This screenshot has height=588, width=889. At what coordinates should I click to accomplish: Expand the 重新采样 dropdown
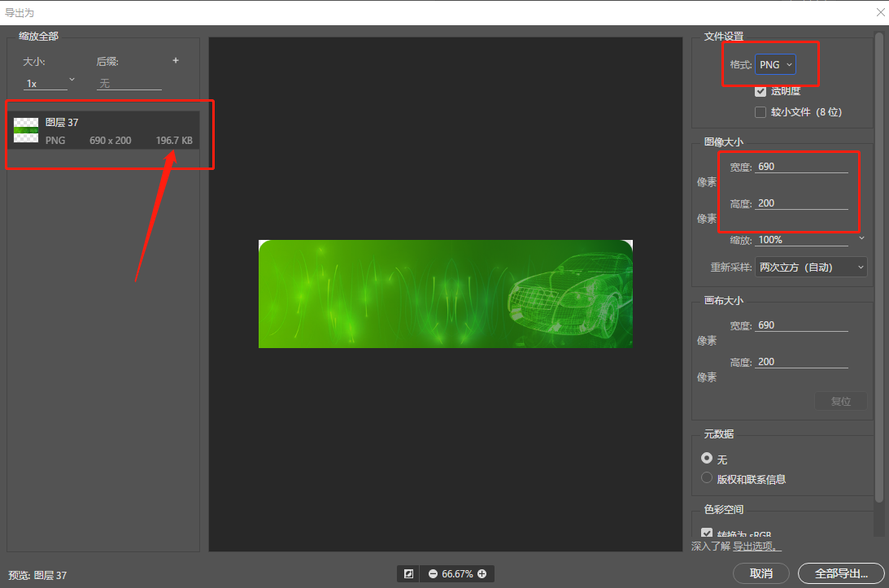click(x=812, y=267)
